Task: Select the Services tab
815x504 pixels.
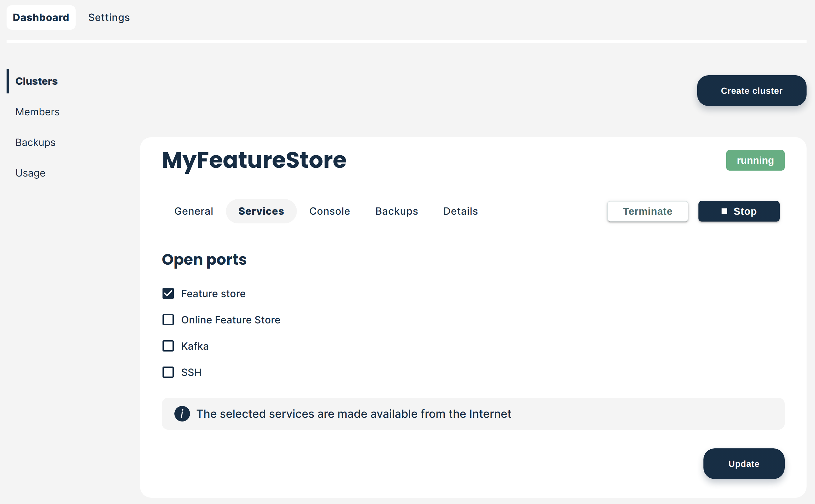Action: (261, 211)
